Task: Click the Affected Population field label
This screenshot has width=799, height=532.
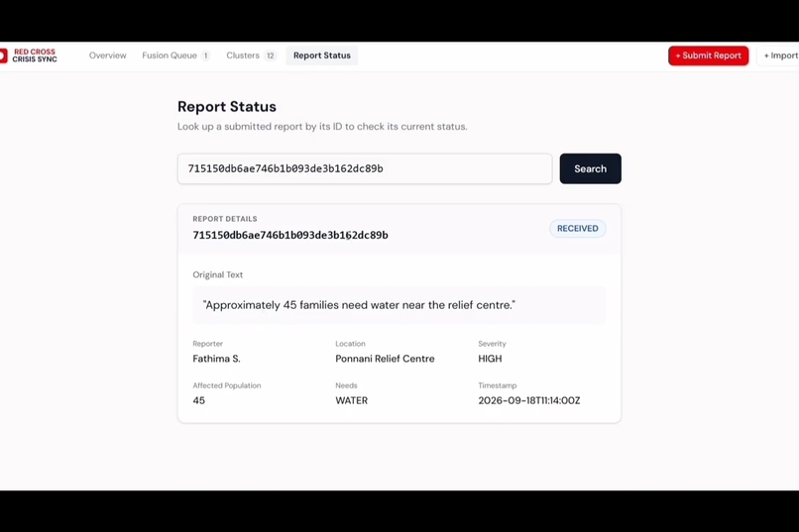Action: (227, 385)
